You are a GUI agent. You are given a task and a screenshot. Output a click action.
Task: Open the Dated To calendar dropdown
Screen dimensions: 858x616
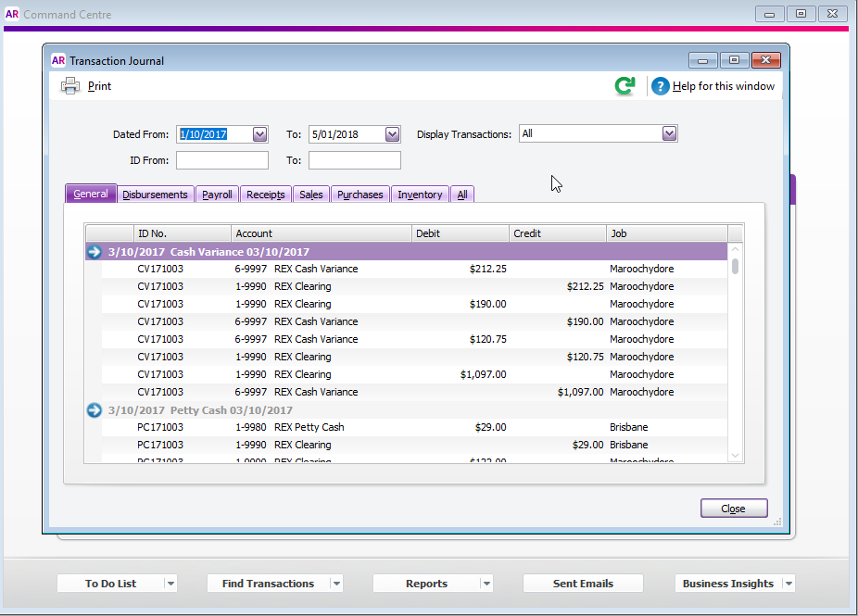[x=392, y=134]
